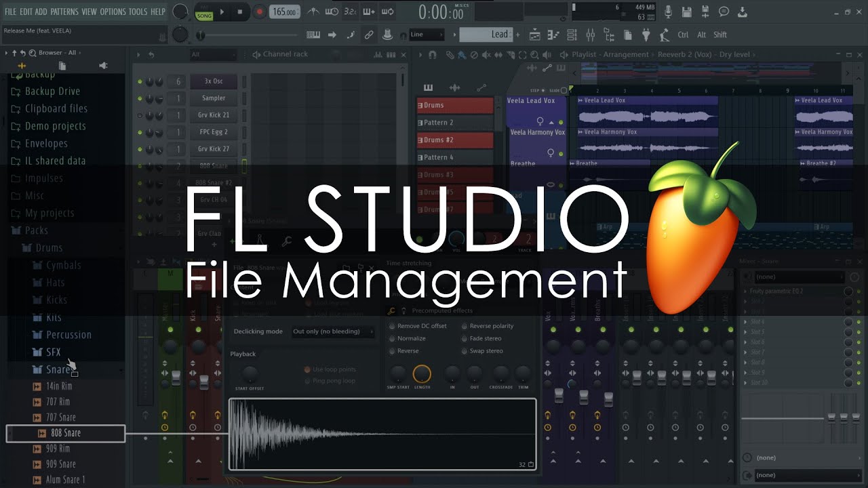Image resolution: width=868 pixels, height=488 pixels.
Task: Save project with the floppy disk icon
Action: (x=687, y=12)
